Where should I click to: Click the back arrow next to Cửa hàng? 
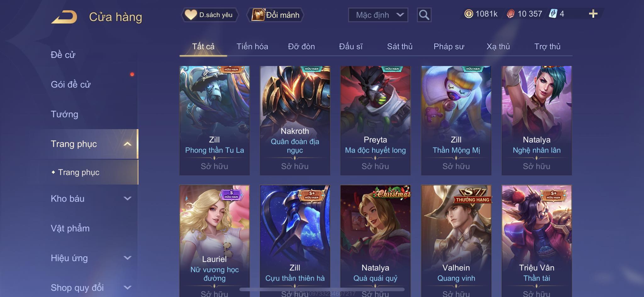coord(64,17)
